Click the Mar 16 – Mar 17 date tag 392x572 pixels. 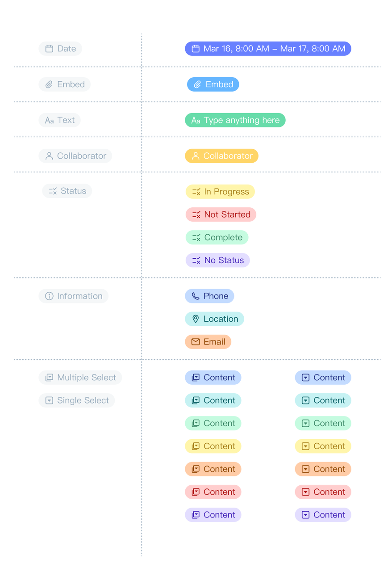coord(268,49)
